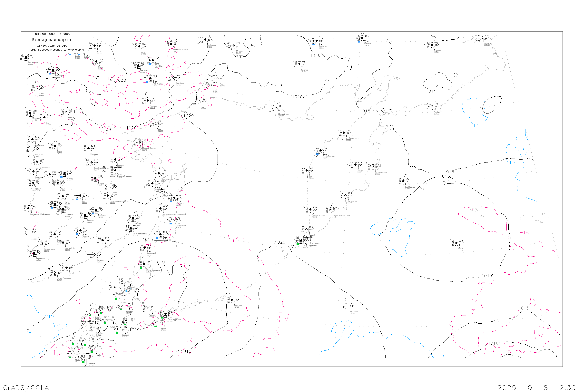The width and height of the screenshot is (588, 392).
Task: Click the Кольцевая карта map title
Action: click(51, 40)
